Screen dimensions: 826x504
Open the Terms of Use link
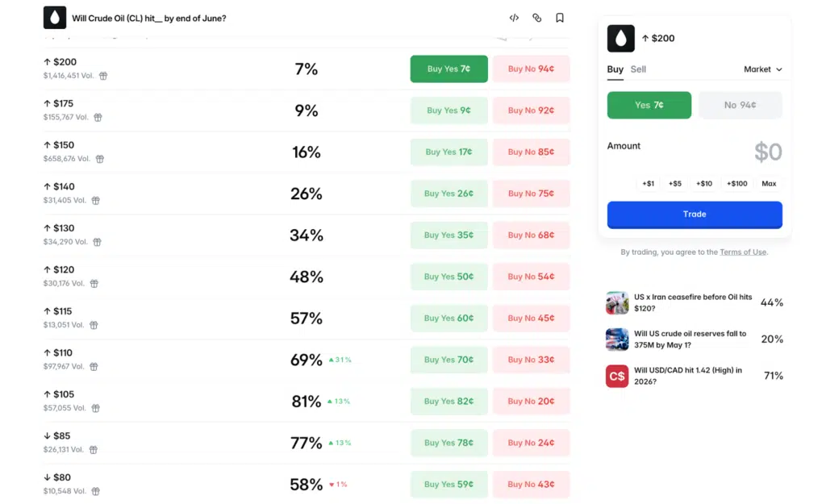pos(743,252)
